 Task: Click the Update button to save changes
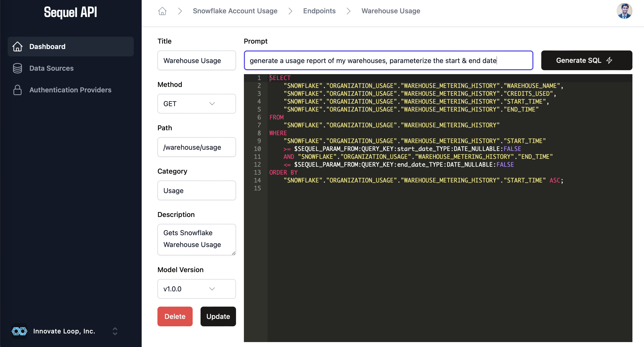(218, 316)
